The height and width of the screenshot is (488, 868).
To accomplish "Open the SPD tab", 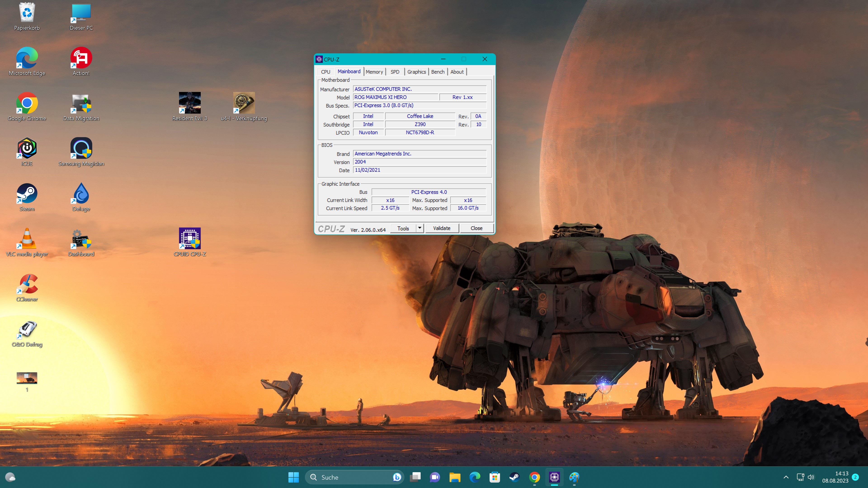I will click(395, 72).
